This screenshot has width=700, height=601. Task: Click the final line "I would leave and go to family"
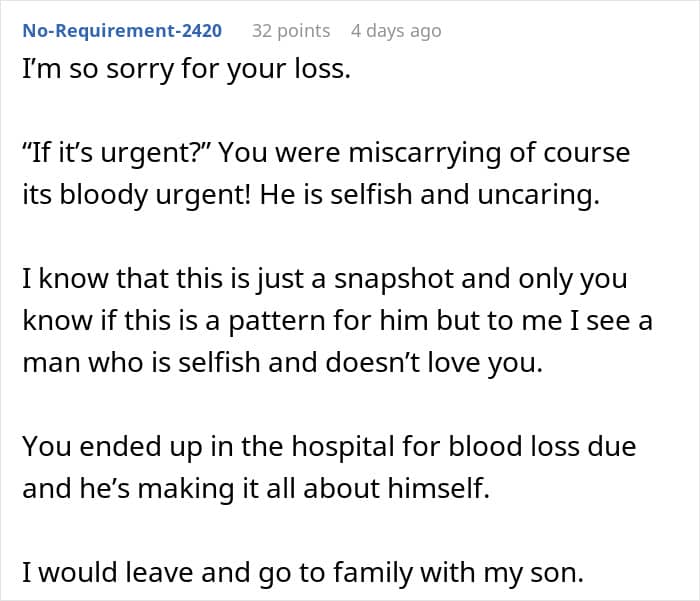click(x=303, y=572)
